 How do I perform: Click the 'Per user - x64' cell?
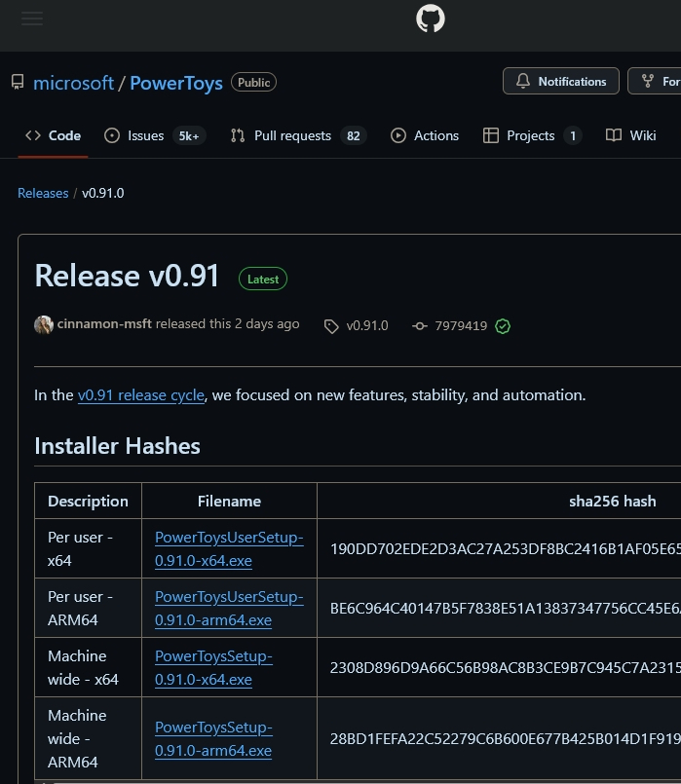[x=88, y=548]
